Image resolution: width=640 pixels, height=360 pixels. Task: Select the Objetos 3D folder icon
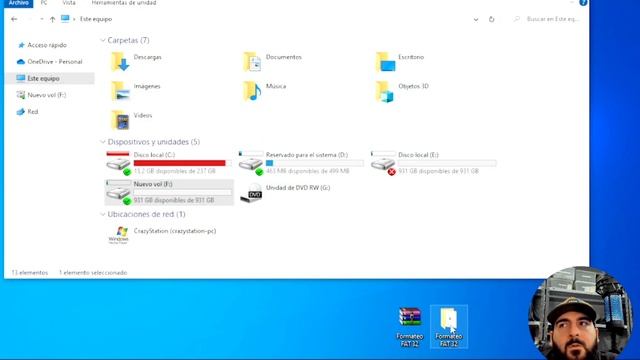(385, 91)
